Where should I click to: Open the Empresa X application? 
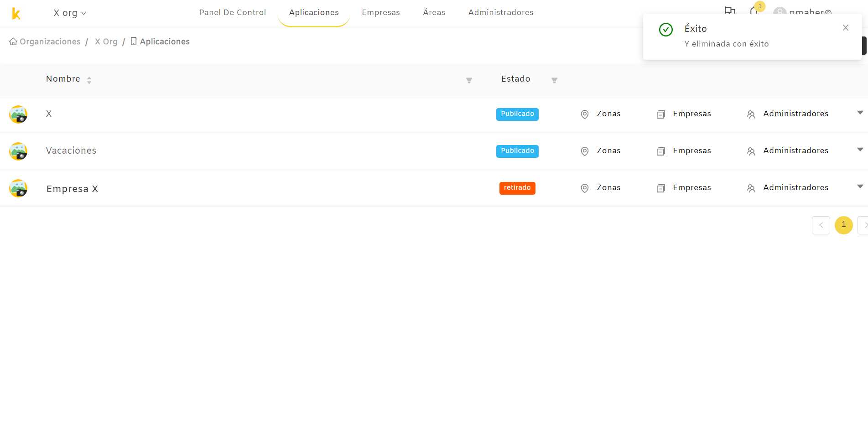73,189
